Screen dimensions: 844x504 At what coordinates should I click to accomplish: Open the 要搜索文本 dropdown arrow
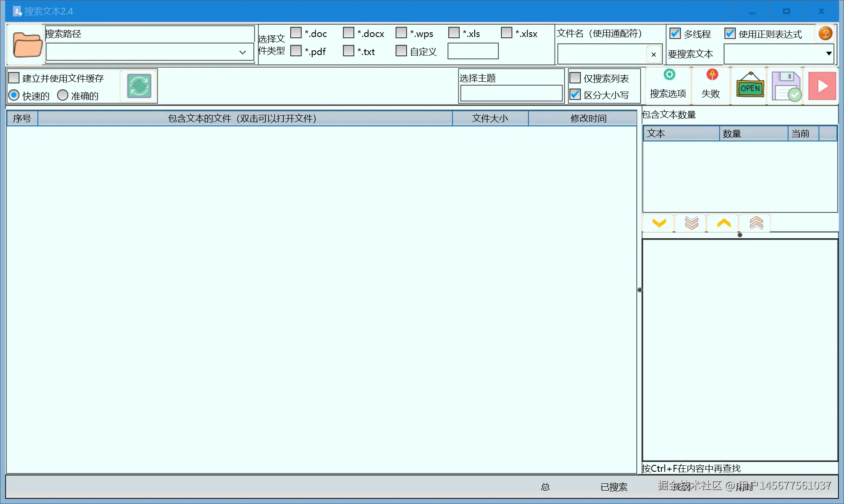click(x=828, y=54)
